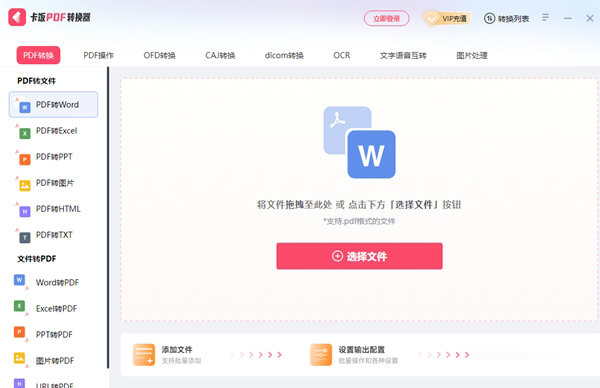The image size is (600, 388).
Task: Switch to the OFD转换 tab
Action: pyautogui.click(x=160, y=55)
